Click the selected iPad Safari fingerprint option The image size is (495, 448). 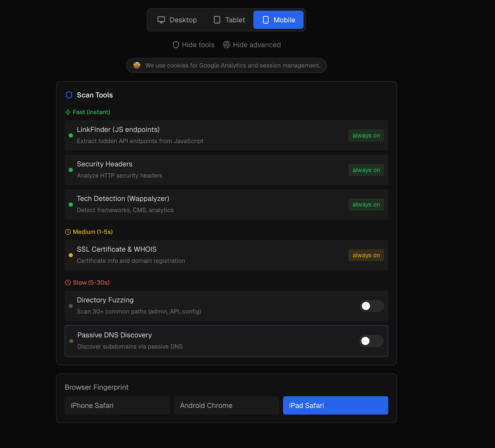(x=335, y=405)
